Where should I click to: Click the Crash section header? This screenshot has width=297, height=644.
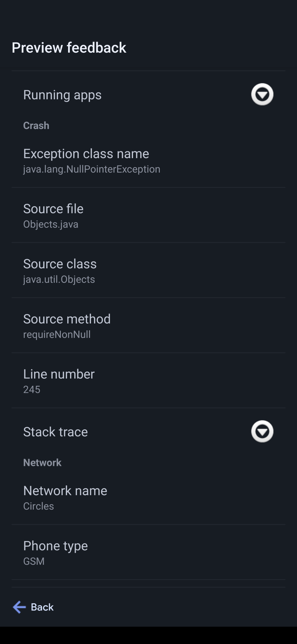[x=36, y=126]
